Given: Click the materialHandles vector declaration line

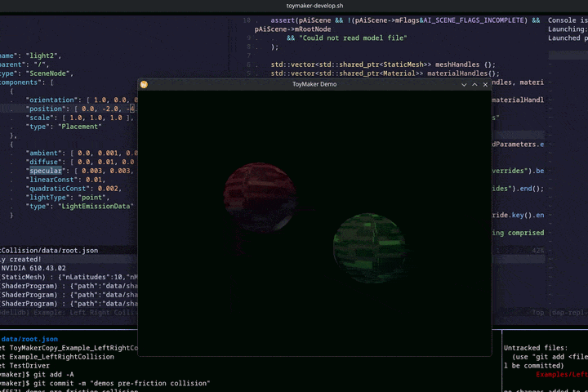Looking at the screenshot, I should pyautogui.click(x=385, y=73).
